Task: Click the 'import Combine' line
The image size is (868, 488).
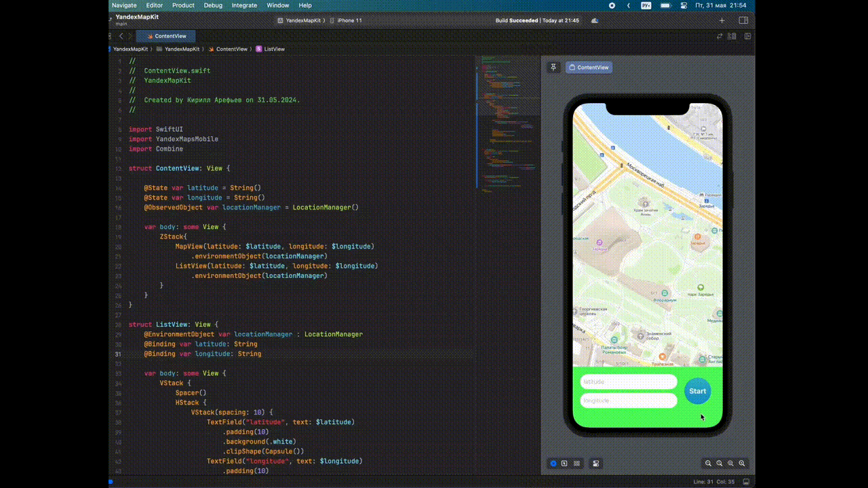Action: (156, 148)
